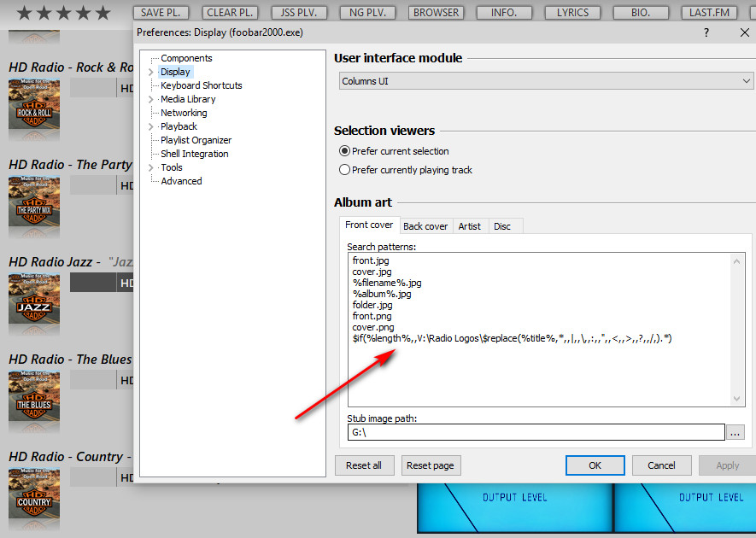Viewport: 756px width, 538px height.
Task: Switch to the Artist tab
Action: click(469, 226)
